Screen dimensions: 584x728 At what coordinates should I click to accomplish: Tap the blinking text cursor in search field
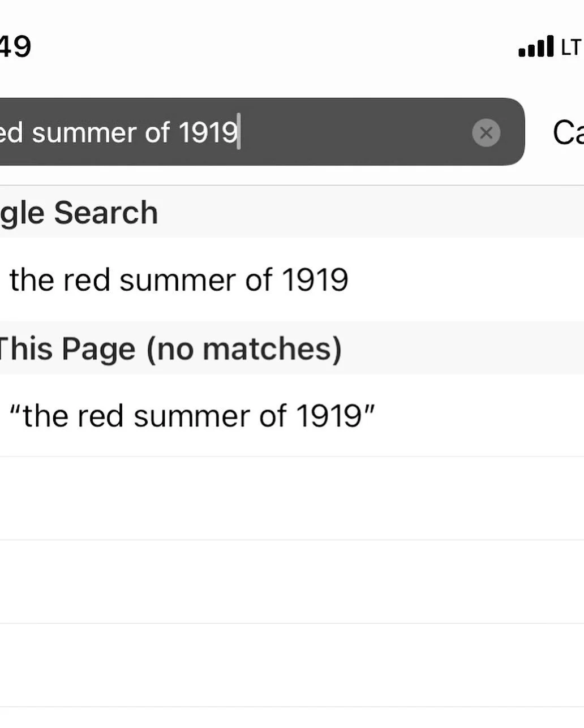pos(239,132)
